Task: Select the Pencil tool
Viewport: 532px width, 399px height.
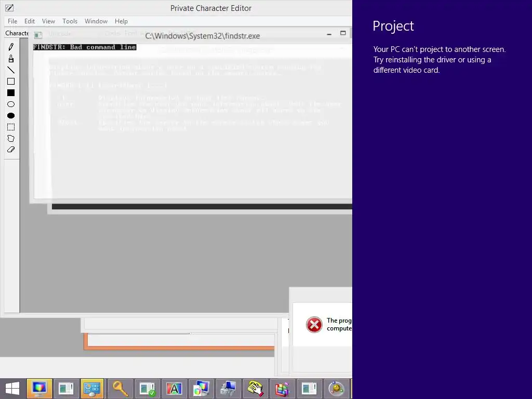Action: 11,47
